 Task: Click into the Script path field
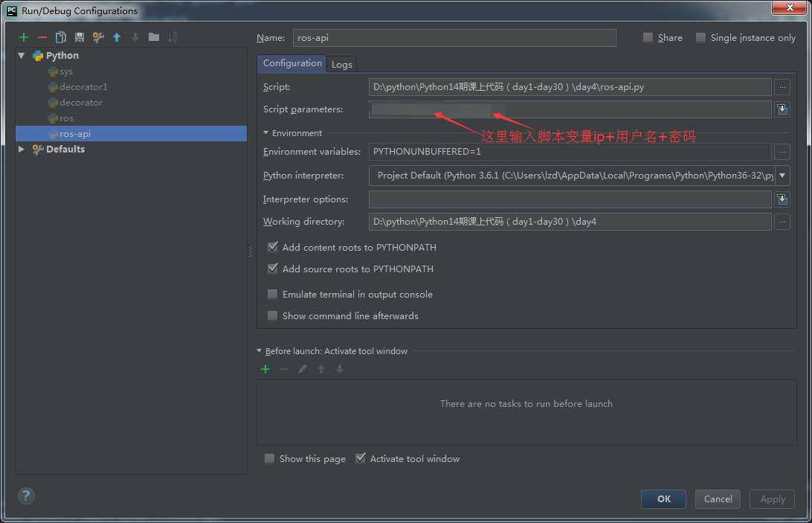tap(570, 87)
